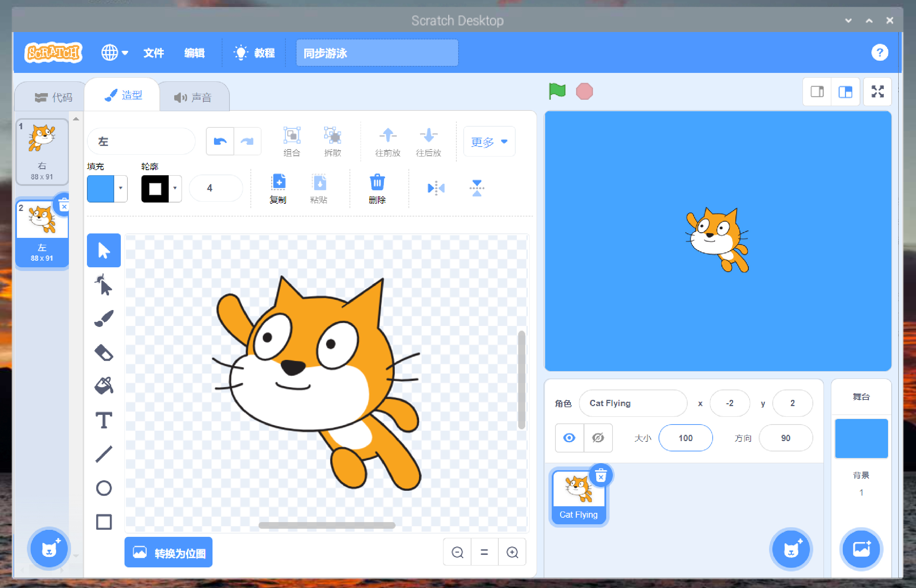Activate the Eraser tool
This screenshot has width=916, height=588.
click(103, 352)
